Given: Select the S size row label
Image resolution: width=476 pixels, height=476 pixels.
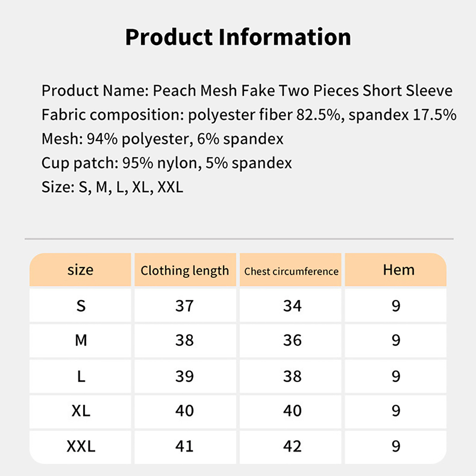Looking at the screenshot, I should coord(81,306).
